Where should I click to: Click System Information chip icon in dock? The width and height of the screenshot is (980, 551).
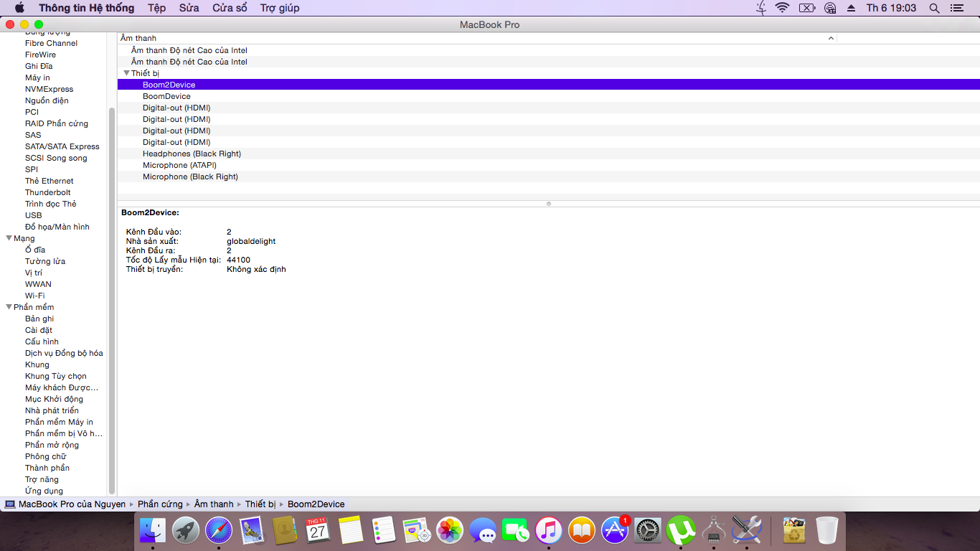[714, 530]
